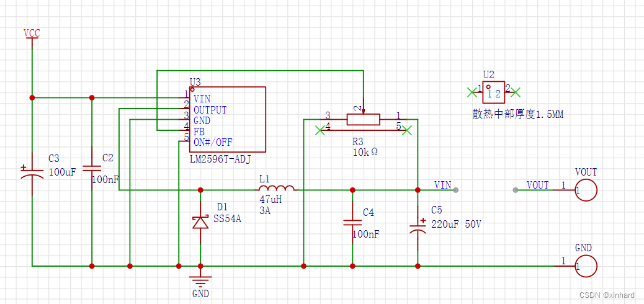Screen dimensions: 644x304
Task: Click the SS54A diode value text
Action: click(227, 219)
